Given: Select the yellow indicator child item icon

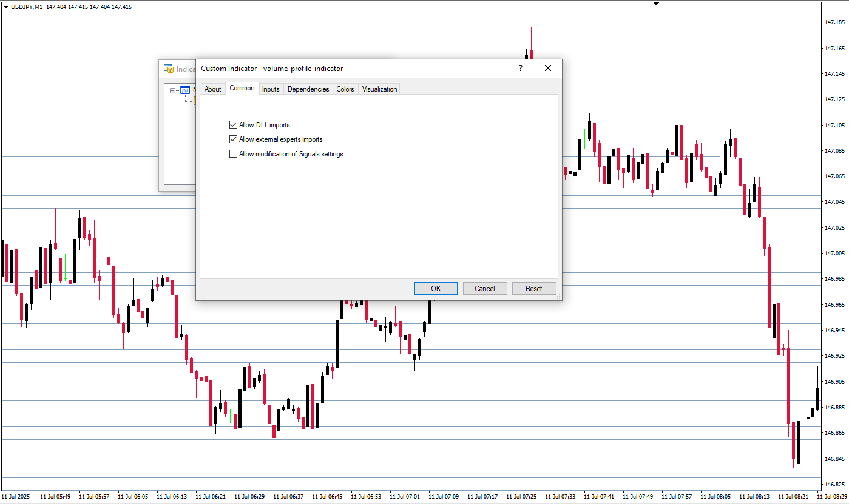Looking at the screenshot, I should (194, 101).
